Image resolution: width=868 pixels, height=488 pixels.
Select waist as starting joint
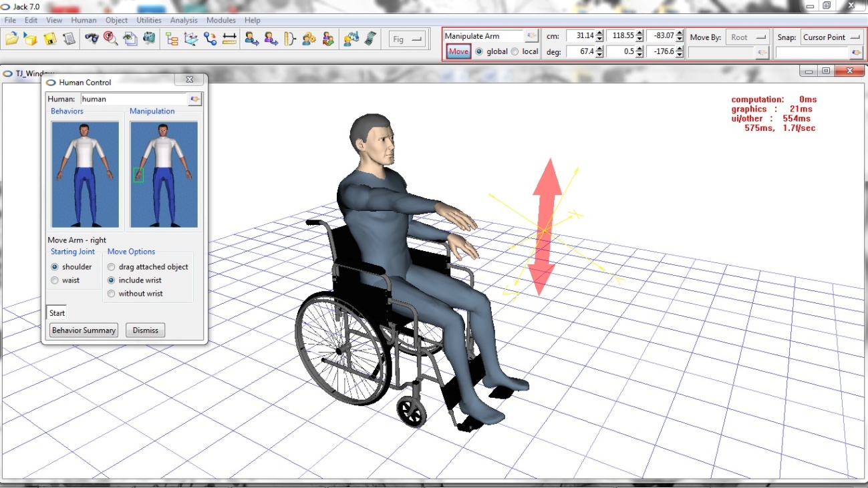point(55,280)
